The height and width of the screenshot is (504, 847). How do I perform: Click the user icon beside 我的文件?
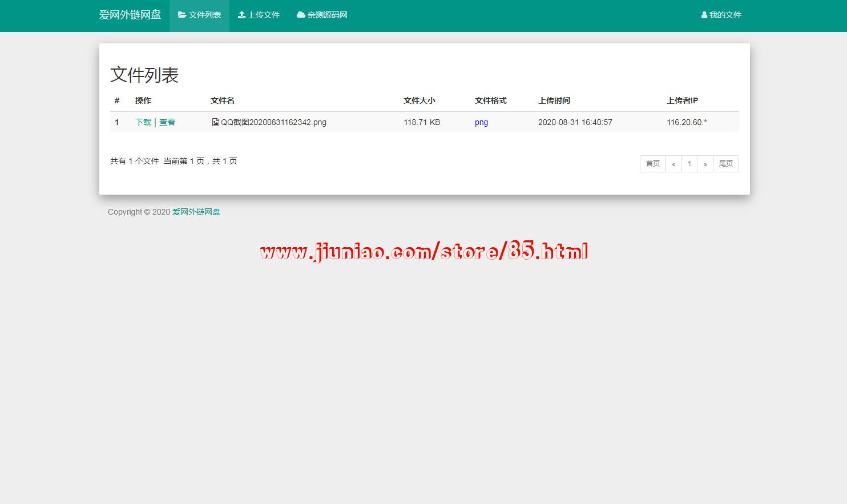(704, 15)
